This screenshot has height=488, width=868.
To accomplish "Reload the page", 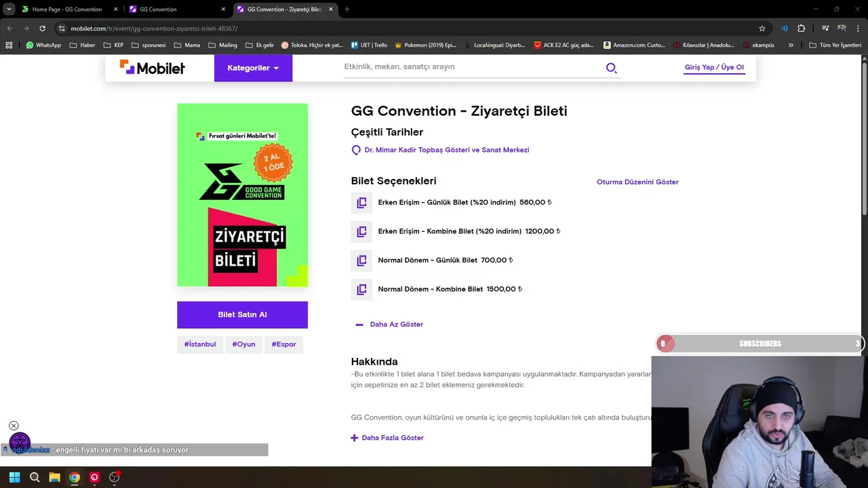I will point(42,28).
